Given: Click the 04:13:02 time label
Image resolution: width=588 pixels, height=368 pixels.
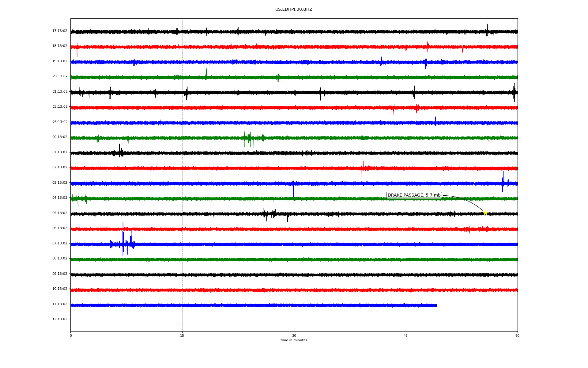Looking at the screenshot, I should 60,198.
